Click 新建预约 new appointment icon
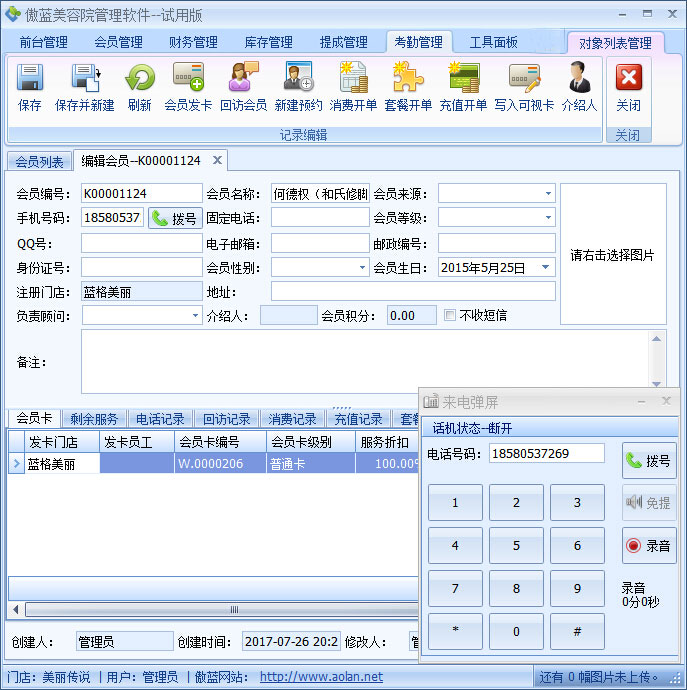The height and width of the screenshot is (690, 687). pos(298,77)
